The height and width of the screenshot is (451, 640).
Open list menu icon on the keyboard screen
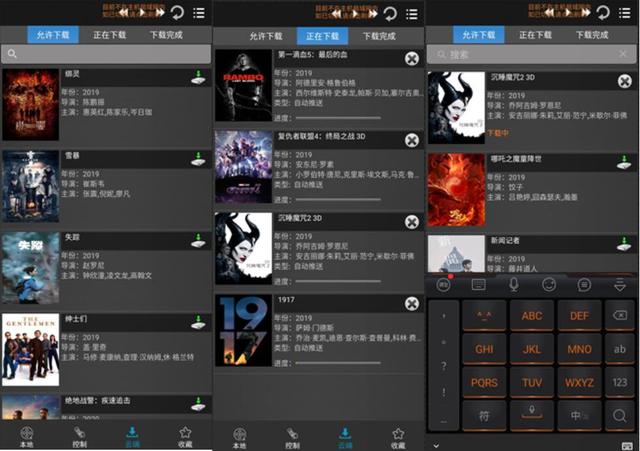[x=624, y=13]
